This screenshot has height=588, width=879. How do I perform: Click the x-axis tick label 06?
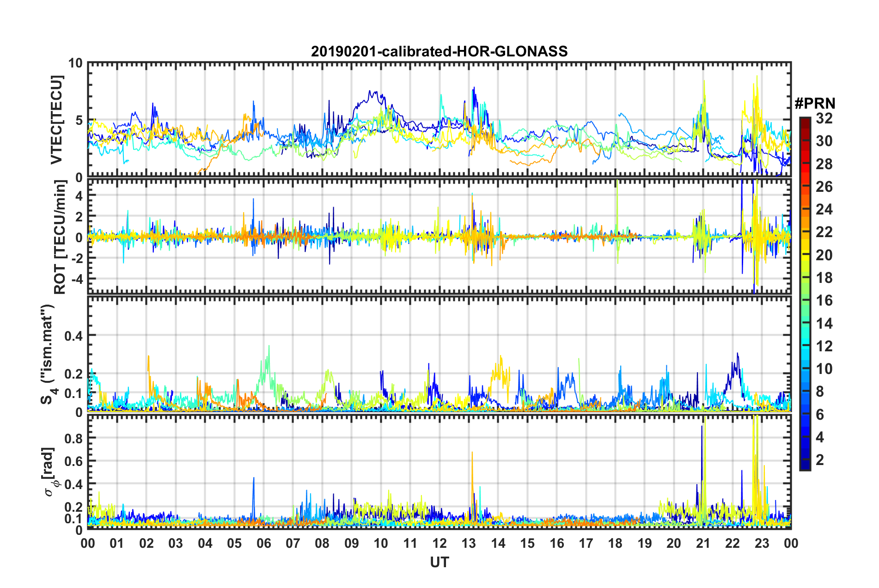click(x=263, y=543)
